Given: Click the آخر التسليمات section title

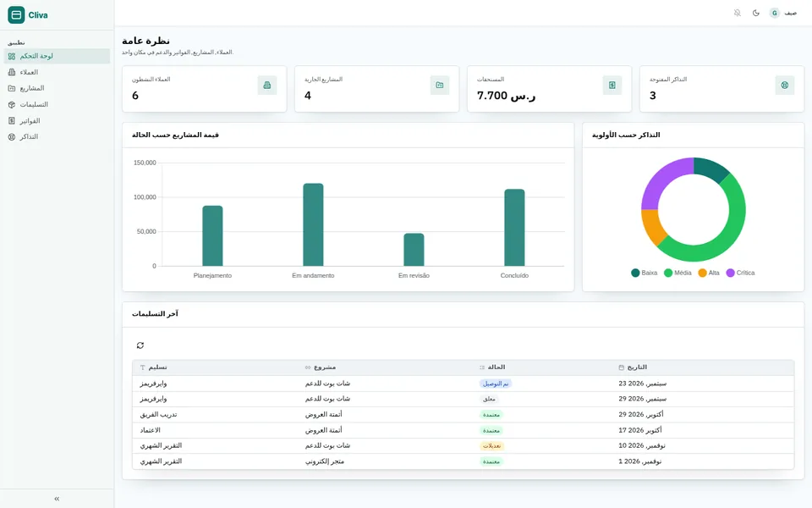Looking at the screenshot, I should coord(155,313).
